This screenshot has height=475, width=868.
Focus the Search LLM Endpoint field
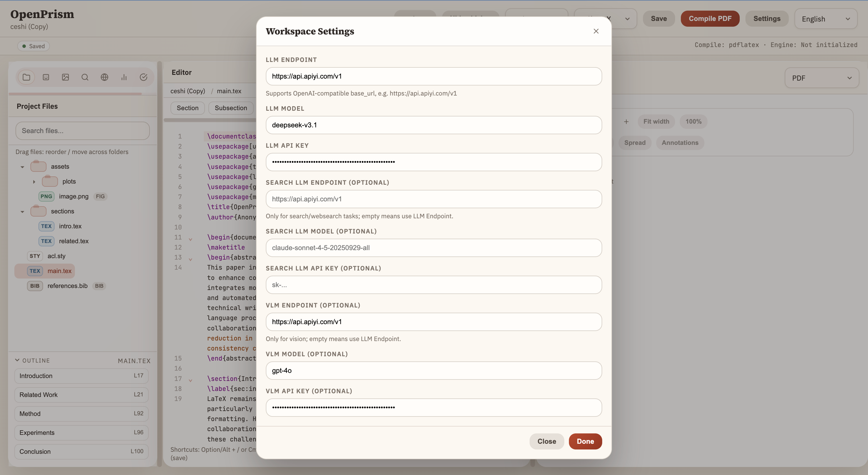434,199
